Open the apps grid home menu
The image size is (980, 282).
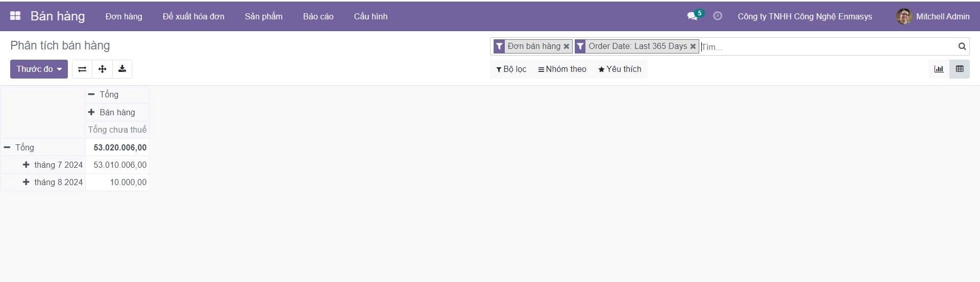click(x=15, y=16)
